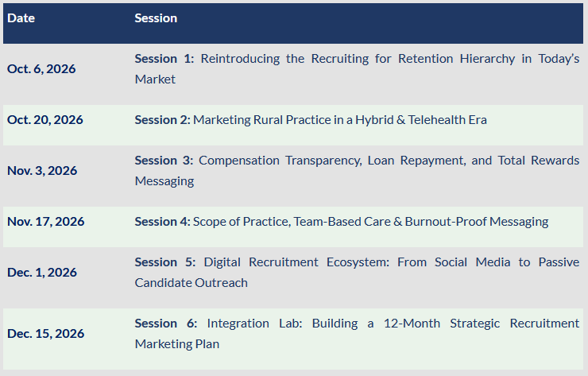Click Marketing Rural Practice session title
Image resolution: width=588 pixels, height=376 pixels.
coord(340,120)
